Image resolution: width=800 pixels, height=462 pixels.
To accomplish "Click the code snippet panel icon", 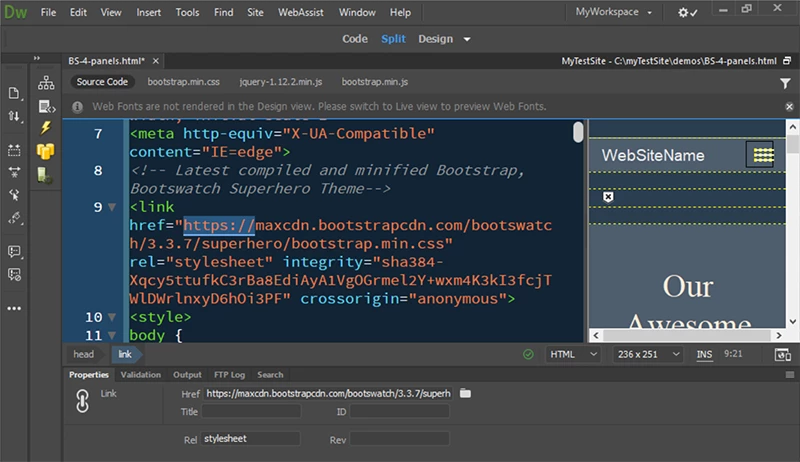I will [x=46, y=107].
